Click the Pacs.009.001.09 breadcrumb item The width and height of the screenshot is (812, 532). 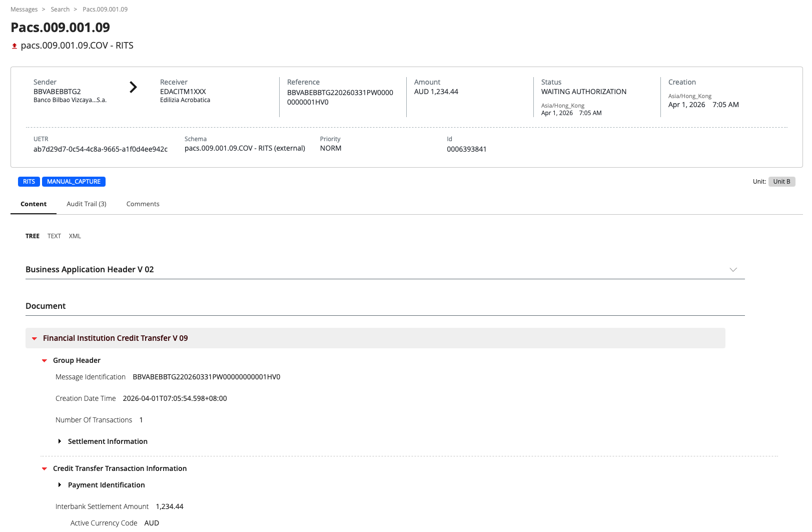click(105, 10)
